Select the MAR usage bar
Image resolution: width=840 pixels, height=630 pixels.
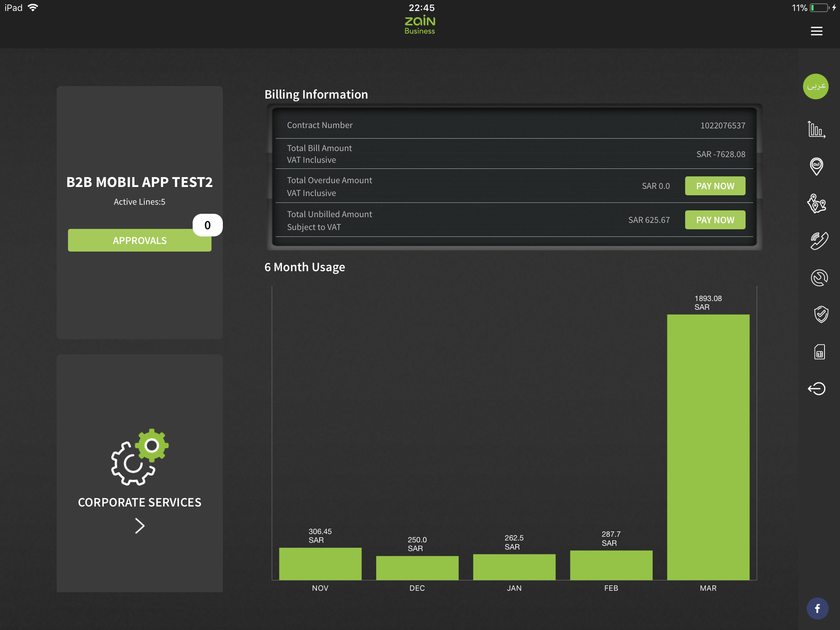pos(708,447)
